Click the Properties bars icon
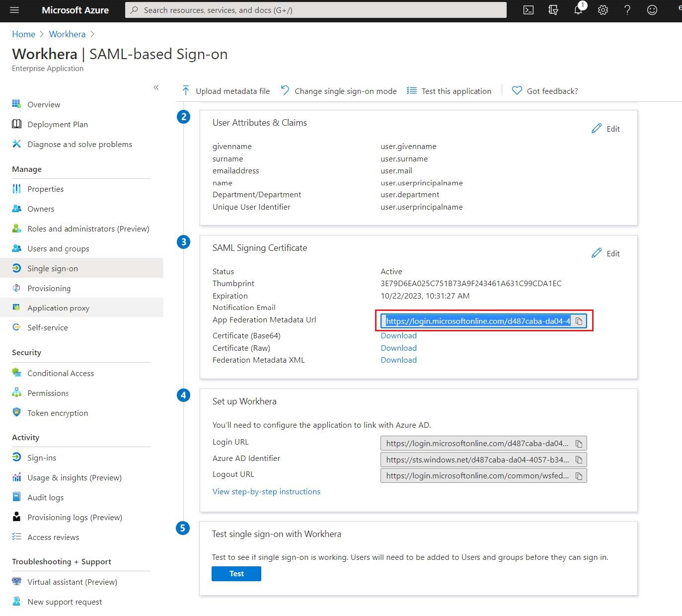This screenshot has width=682, height=616. pos(16,189)
